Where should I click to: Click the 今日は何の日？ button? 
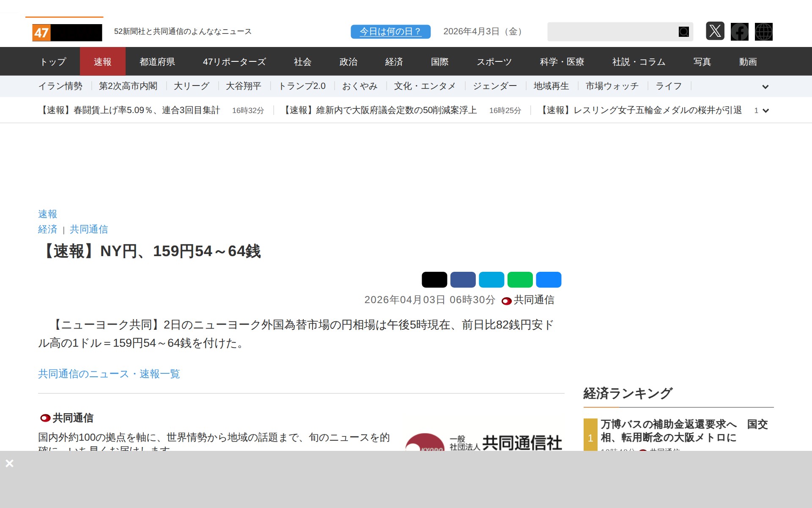click(390, 32)
